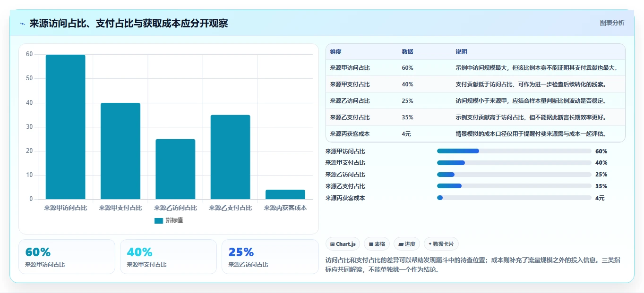Image resolution: width=644 pixels, height=293 pixels.
Task: Click the 25% value in the table
Action: tap(407, 101)
